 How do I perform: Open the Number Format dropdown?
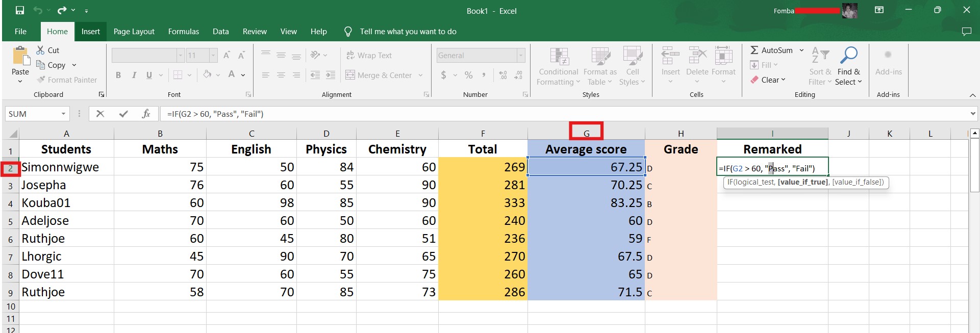tap(521, 55)
